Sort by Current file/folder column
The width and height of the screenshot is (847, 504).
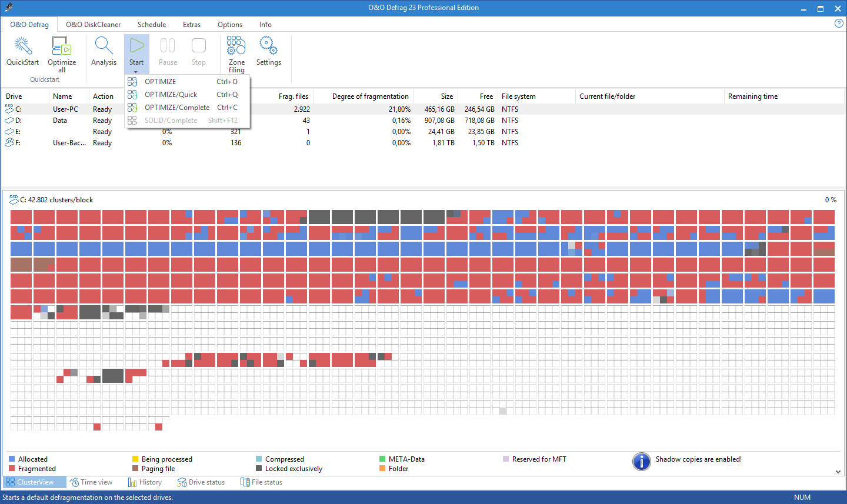pyautogui.click(x=650, y=96)
